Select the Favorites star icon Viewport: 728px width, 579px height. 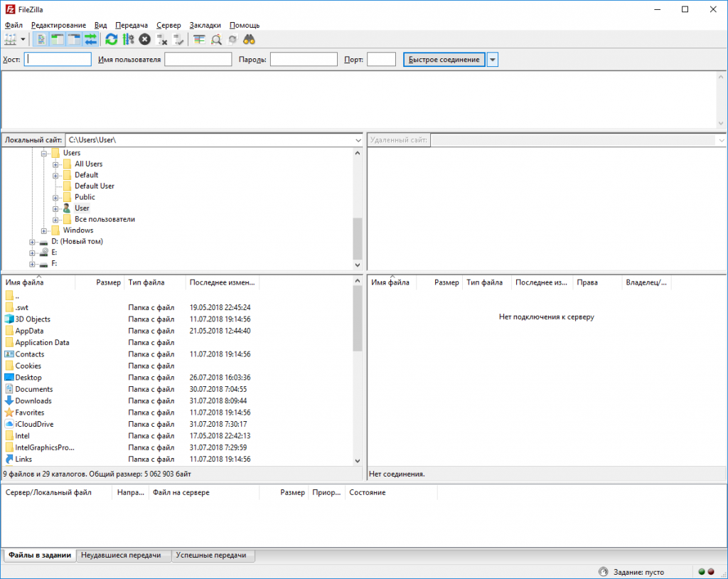pyautogui.click(x=9, y=412)
